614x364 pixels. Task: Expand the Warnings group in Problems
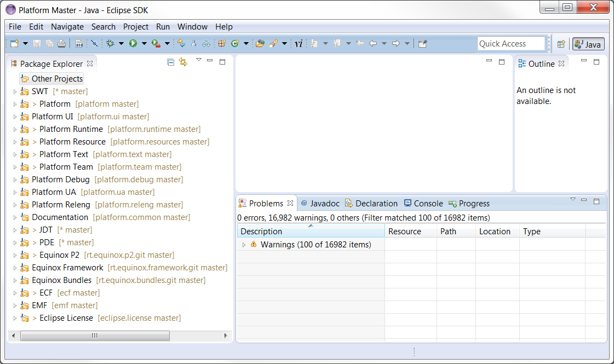tap(244, 245)
